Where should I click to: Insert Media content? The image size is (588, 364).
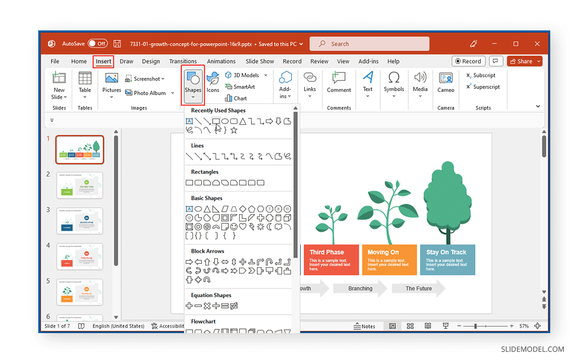tap(420, 83)
